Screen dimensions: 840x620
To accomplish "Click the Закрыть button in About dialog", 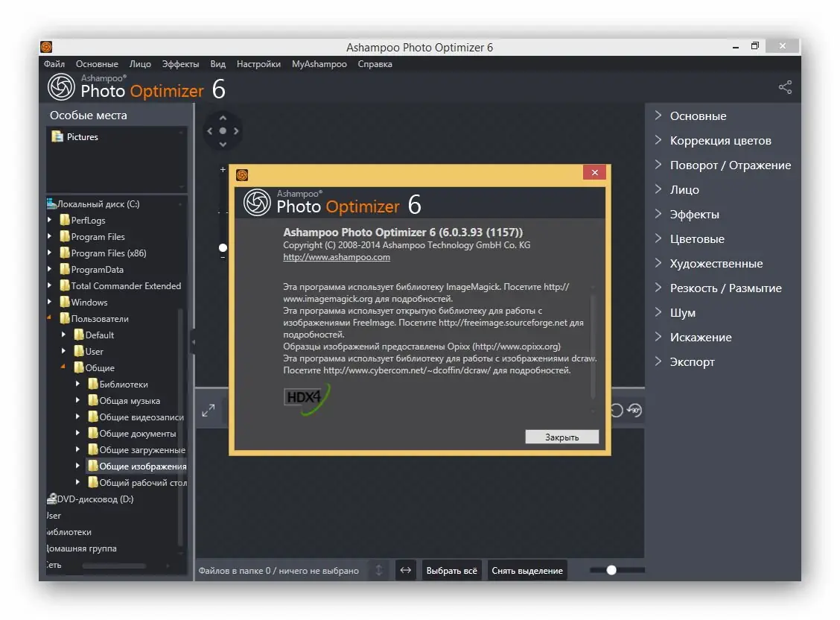I will [x=562, y=437].
